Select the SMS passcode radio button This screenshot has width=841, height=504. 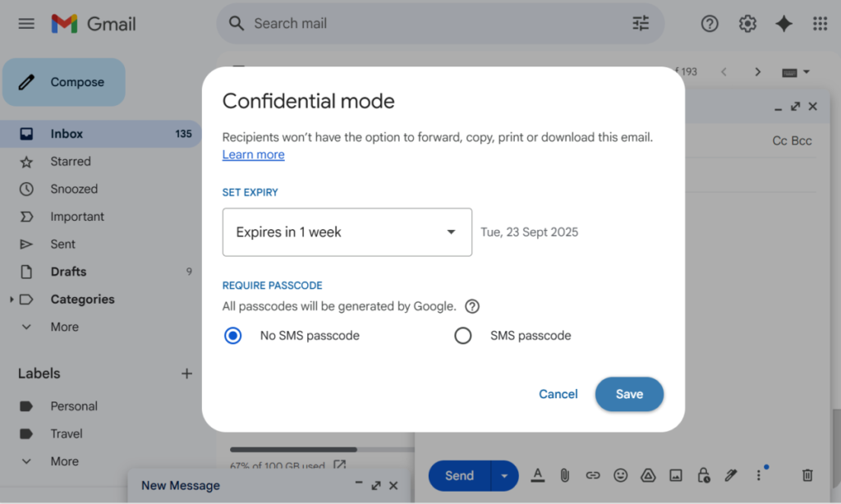[463, 336]
